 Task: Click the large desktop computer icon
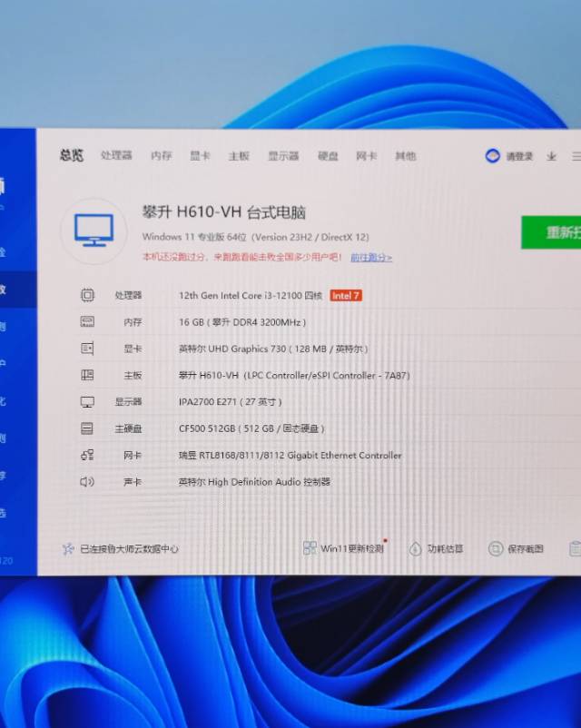[94, 231]
